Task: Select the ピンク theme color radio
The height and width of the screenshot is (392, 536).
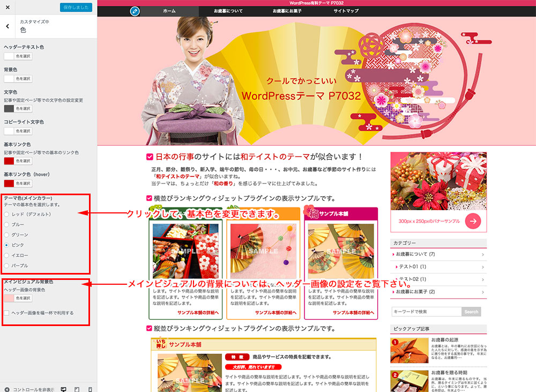Action: click(x=6, y=245)
